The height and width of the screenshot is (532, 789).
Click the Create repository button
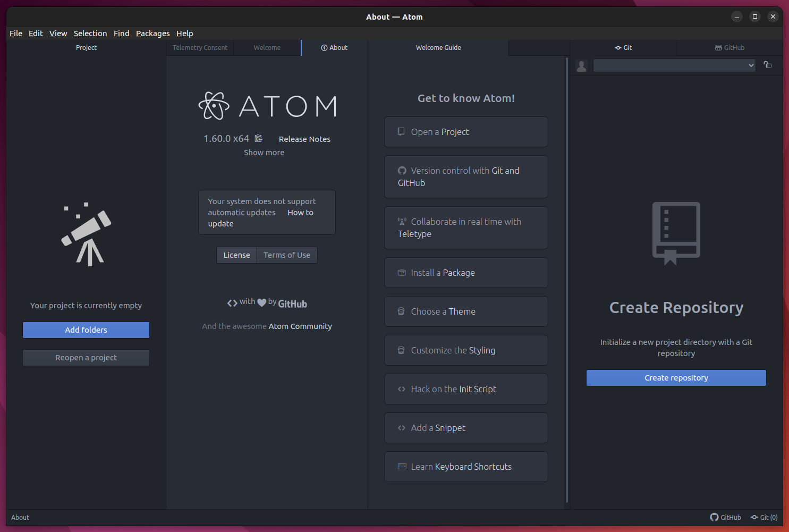(x=676, y=378)
